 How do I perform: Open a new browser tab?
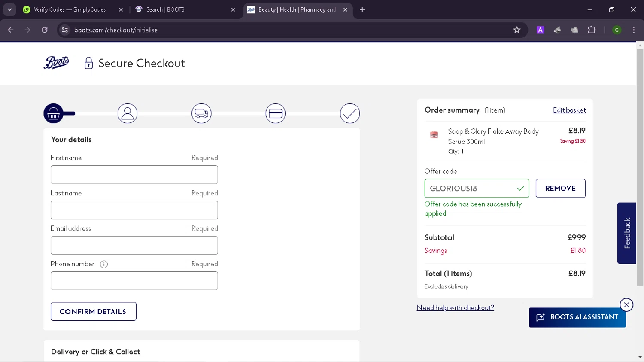[x=362, y=9]
